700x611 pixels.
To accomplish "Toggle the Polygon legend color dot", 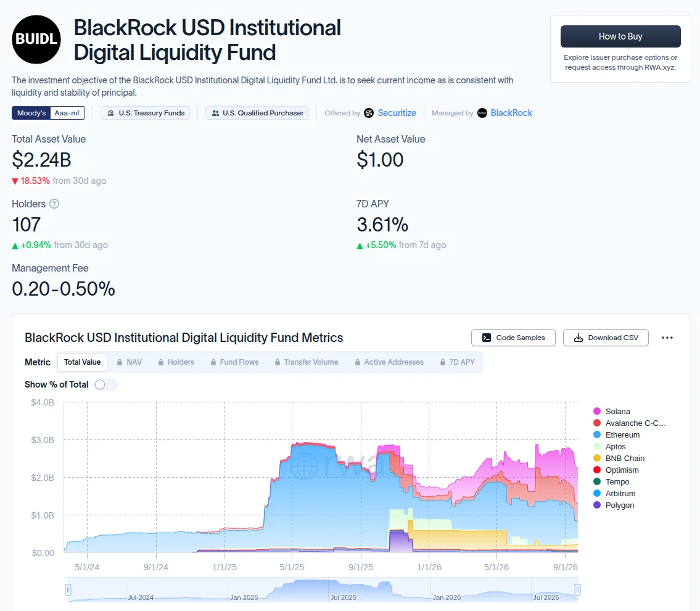I will (x=597, y=505).
